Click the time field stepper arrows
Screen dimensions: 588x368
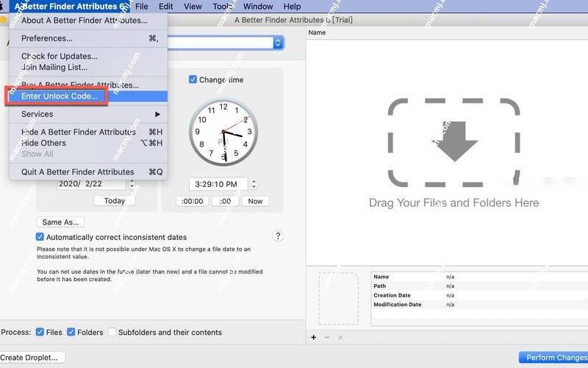coord(254,184)
